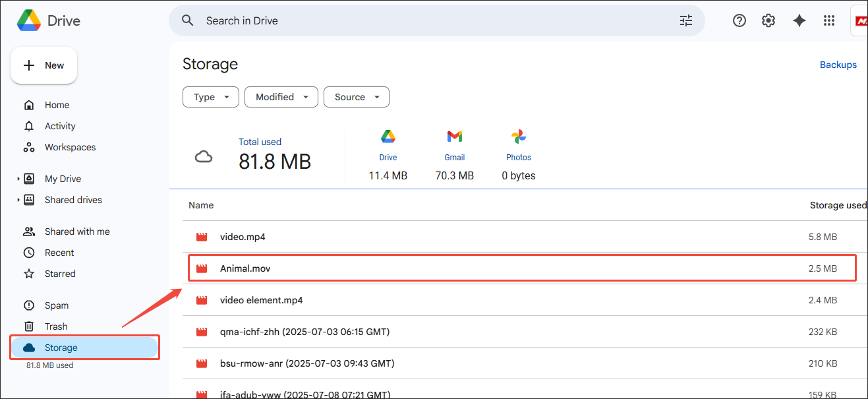Launch the Gemini sparkle icon

[799, 20]
